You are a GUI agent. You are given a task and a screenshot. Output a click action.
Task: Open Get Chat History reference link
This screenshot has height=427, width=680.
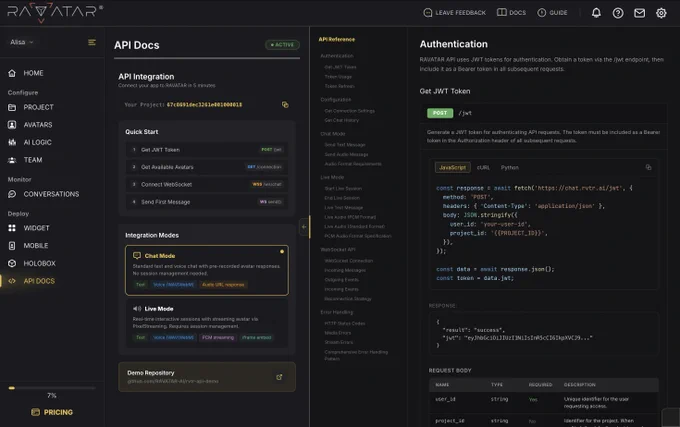(341, 121)
